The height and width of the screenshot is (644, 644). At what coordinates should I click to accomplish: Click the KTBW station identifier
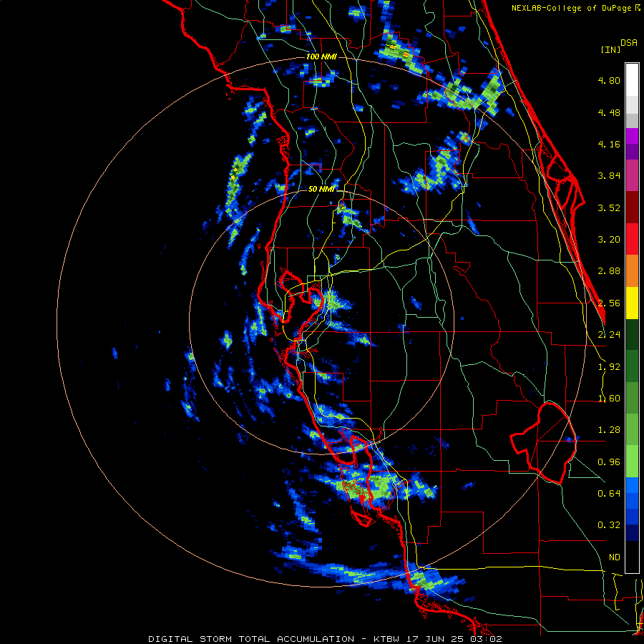click(x=386, y=639)
